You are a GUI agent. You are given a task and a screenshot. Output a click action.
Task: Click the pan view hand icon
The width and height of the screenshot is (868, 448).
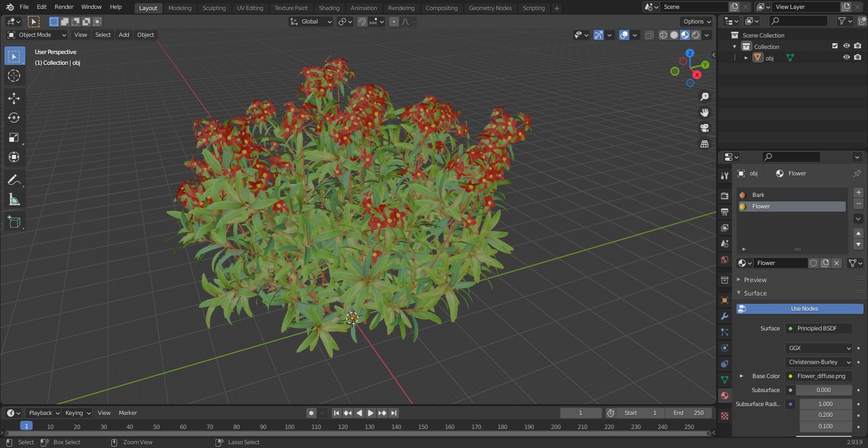coord(705,112)
